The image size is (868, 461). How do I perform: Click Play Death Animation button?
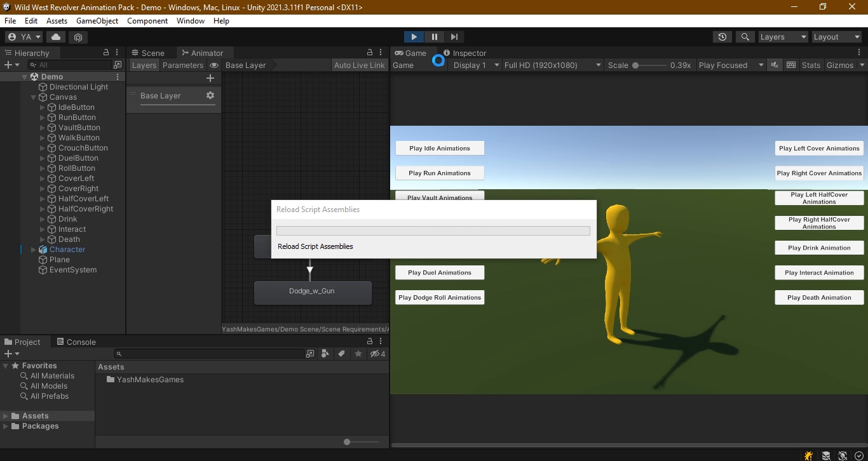(x=819, y=297)
